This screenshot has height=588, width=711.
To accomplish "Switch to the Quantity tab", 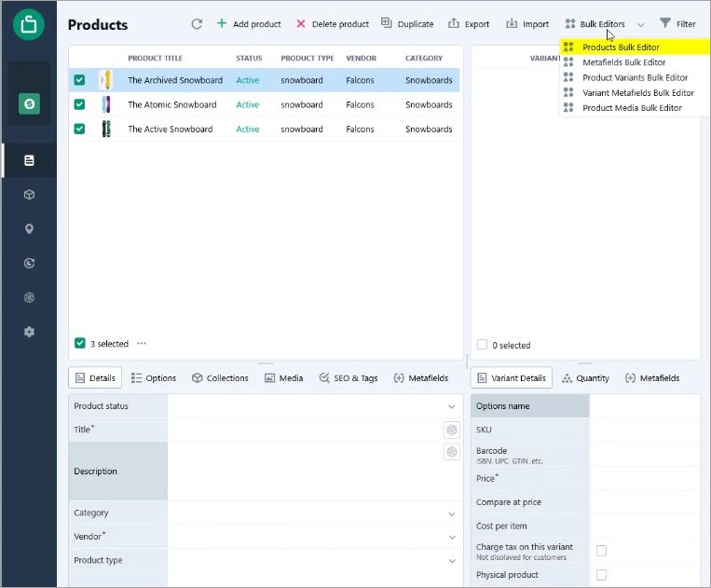I will point(585,377).
